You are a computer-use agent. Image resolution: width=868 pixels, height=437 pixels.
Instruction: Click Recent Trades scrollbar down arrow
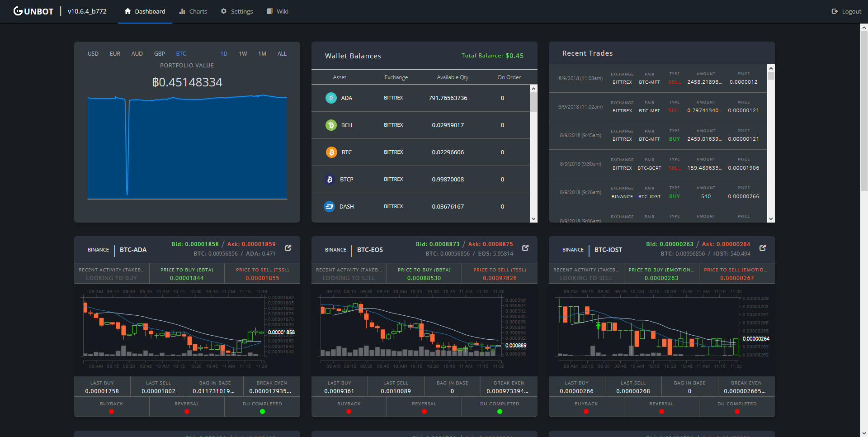(x=771, y=219)
